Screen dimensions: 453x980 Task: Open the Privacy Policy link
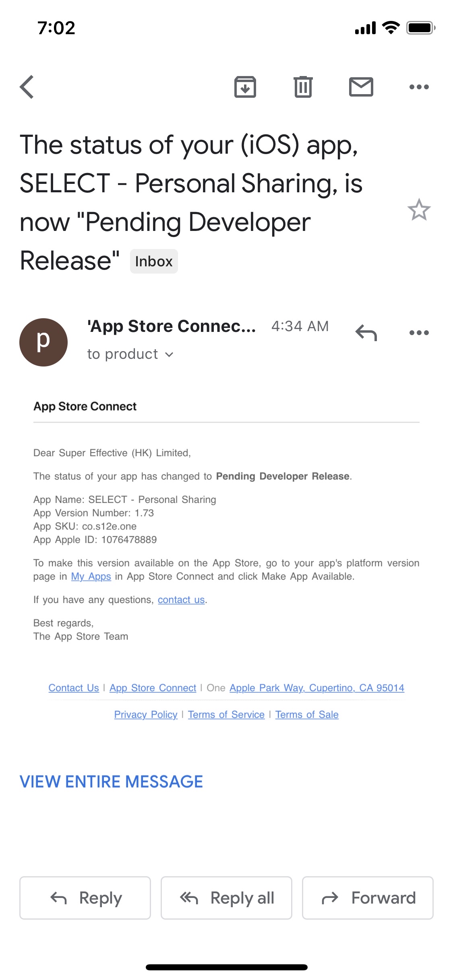tap(146, 714)
